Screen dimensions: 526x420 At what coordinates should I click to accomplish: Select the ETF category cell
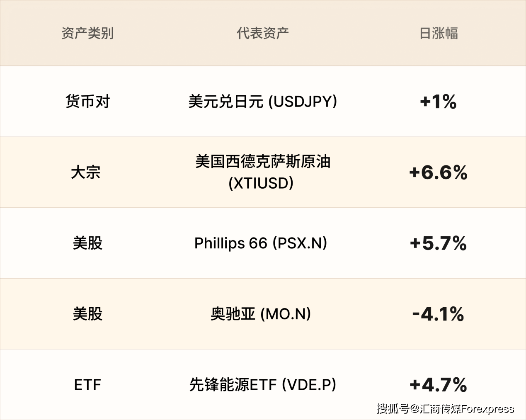pyautogui.click(x=87, y=385)
